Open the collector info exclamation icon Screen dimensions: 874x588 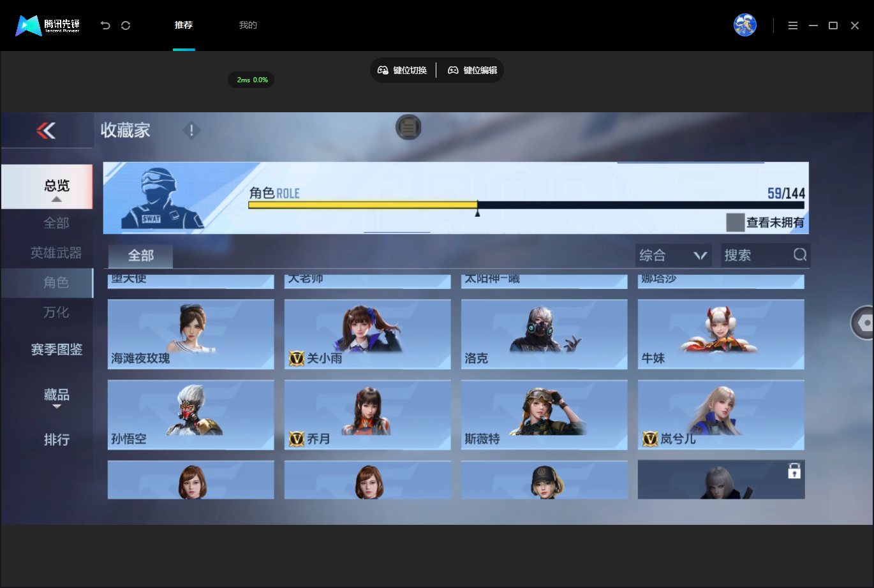[191, 130]
